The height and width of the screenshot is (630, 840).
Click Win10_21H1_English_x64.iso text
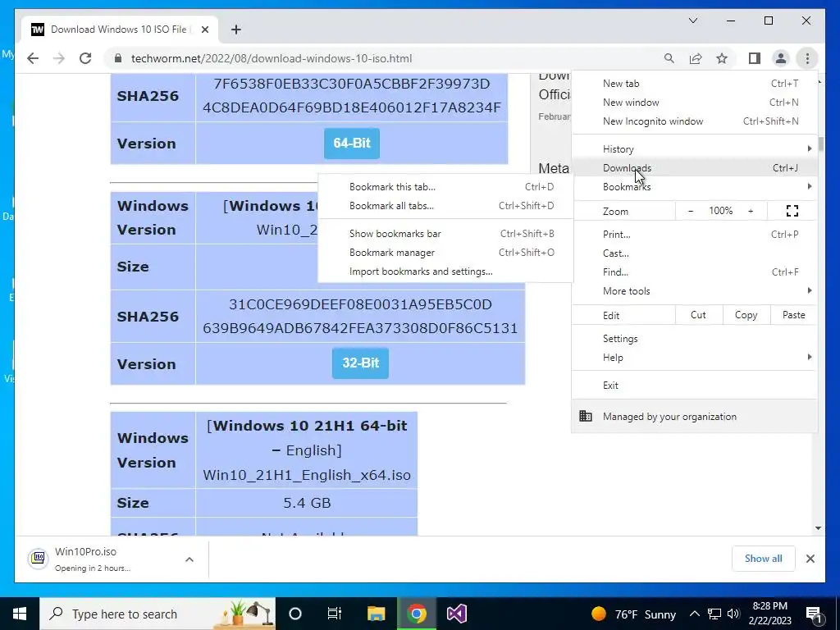pos(307,475)
